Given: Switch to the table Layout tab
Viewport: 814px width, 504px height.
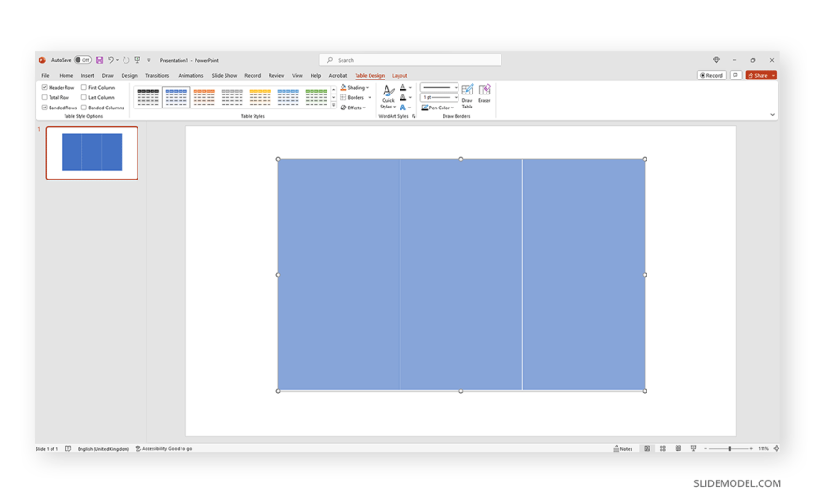Looking at the screenshot, I should (x=400, y=75).
